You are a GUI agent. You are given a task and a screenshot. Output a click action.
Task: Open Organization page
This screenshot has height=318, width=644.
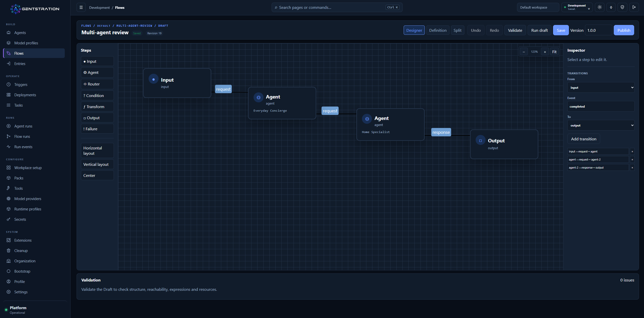34,261
